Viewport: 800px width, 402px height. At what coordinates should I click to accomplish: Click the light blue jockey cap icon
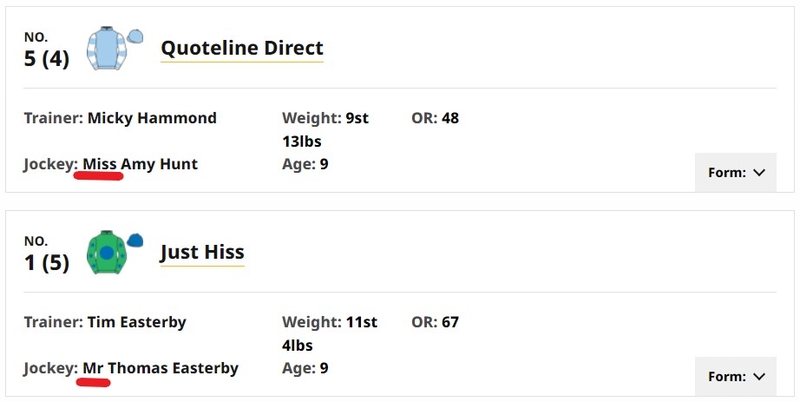click(x=135, y=36)
